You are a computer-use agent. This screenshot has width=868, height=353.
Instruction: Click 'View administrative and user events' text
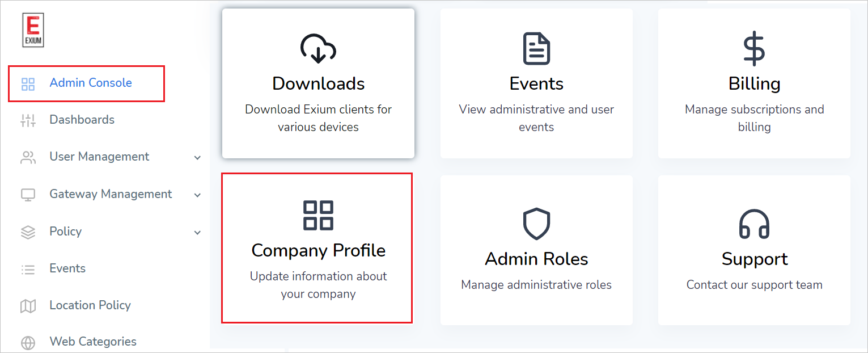pyautogui.click(x=536, y=118)
